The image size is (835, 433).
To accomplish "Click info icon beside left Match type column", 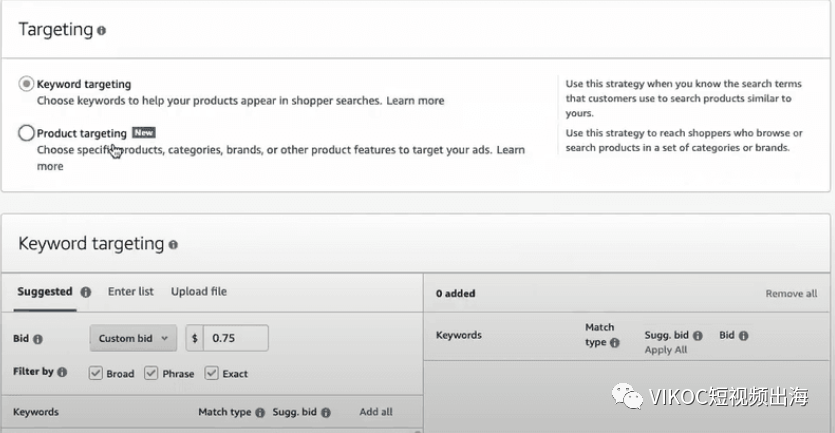I will click(x=260, y=412).
